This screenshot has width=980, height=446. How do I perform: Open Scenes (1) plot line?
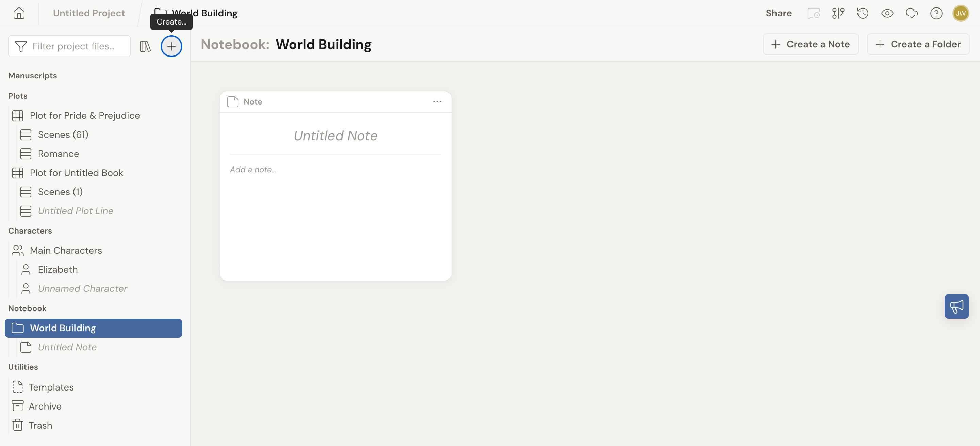60,192
